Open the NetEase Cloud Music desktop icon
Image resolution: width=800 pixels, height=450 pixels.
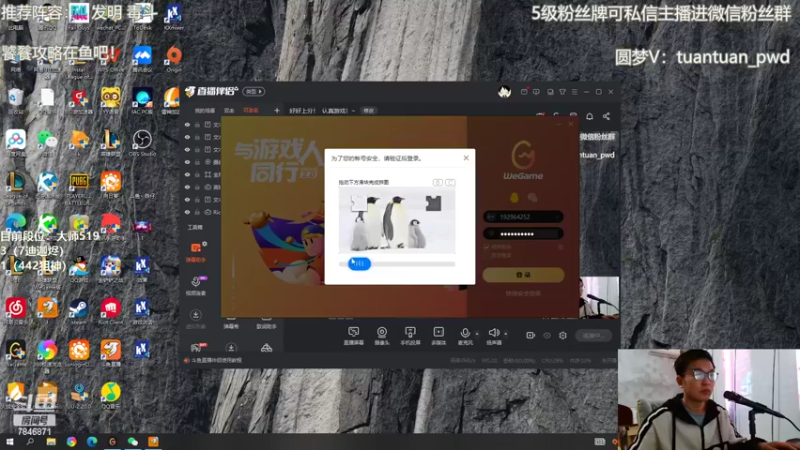click(16, 310)
